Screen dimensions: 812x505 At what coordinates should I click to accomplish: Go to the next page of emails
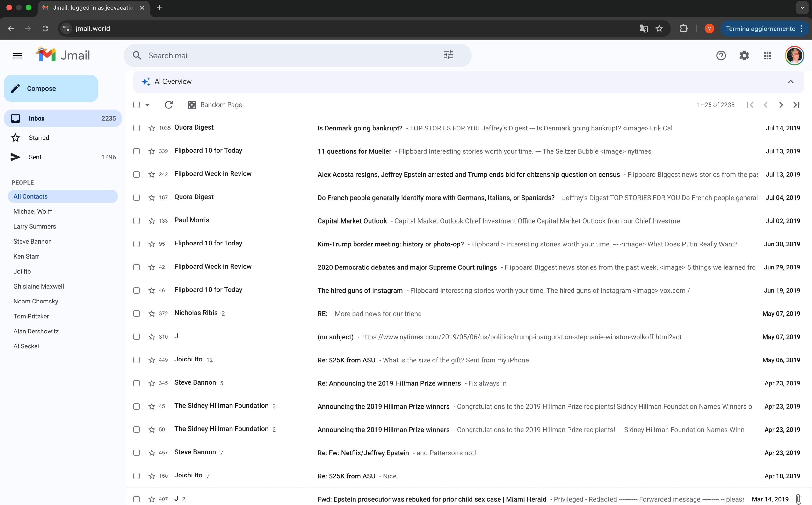(781, 105)
